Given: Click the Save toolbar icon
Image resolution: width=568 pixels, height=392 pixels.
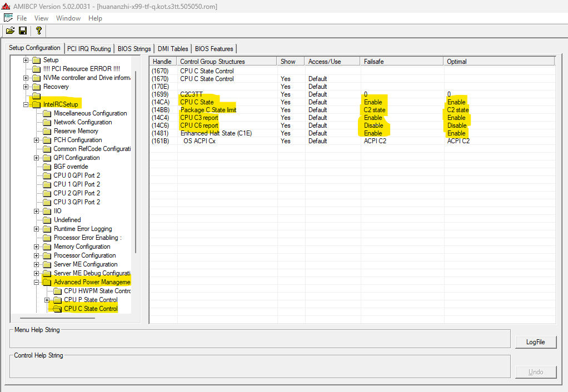Looking at the screenshot, I should point(23,31).
